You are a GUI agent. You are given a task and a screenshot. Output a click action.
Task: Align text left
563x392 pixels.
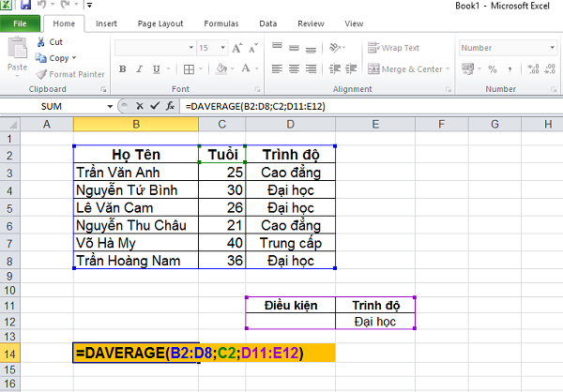point(277,68)
